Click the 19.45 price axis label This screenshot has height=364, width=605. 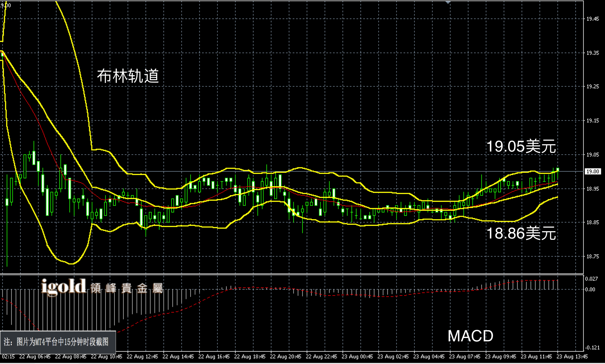tap(593, 19)
